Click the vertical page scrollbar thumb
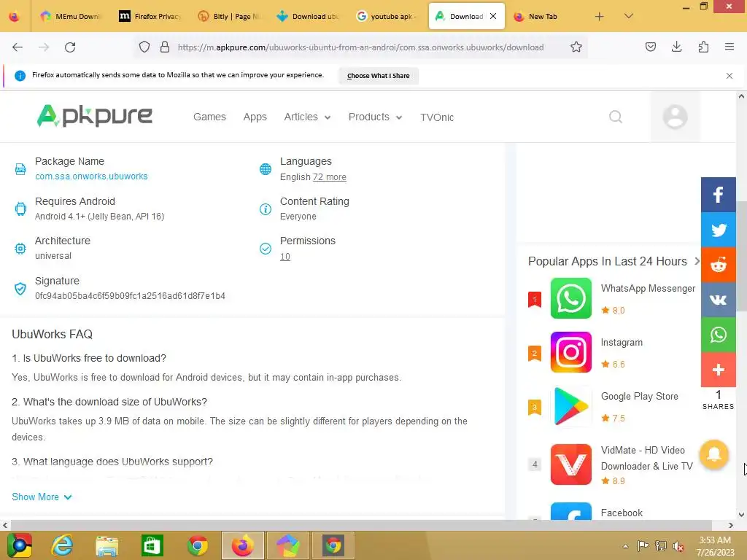The height and width of the screenshot is (560, 747). pos(741,256)
